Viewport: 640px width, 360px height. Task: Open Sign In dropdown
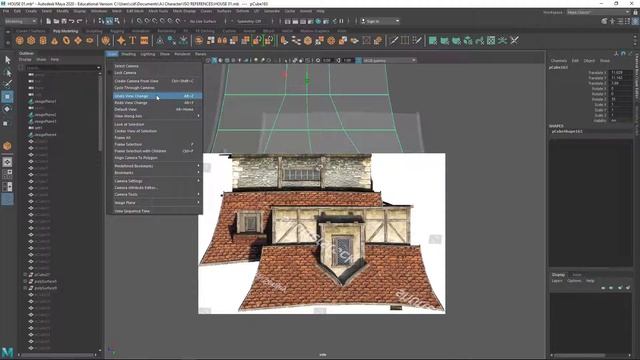pyautogui.click(x=380, y=21)
